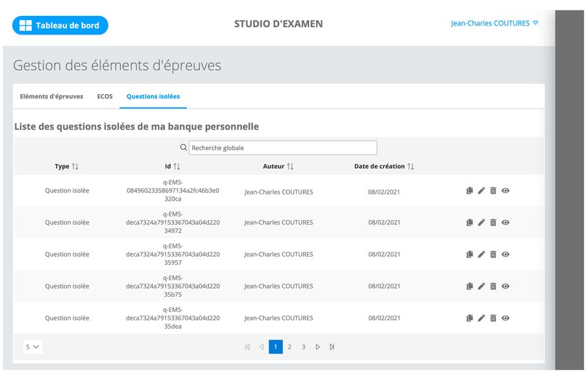
Task: Go to page 2 of the list
Action: pos(290,347)
